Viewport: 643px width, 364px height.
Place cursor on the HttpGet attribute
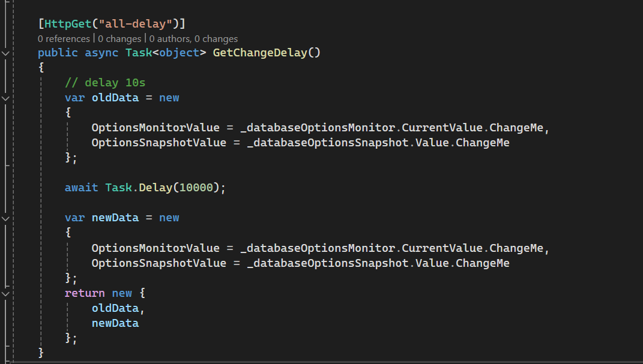(x=64, y=23)
